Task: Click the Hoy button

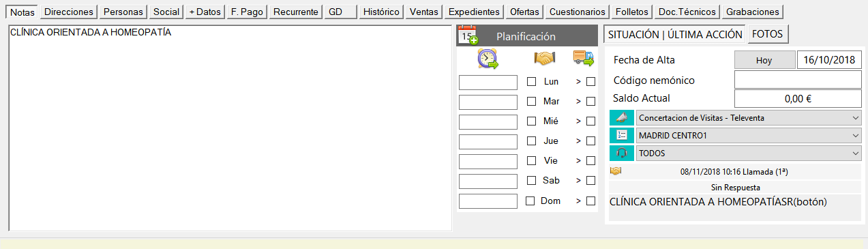Action: click(764, 60)
